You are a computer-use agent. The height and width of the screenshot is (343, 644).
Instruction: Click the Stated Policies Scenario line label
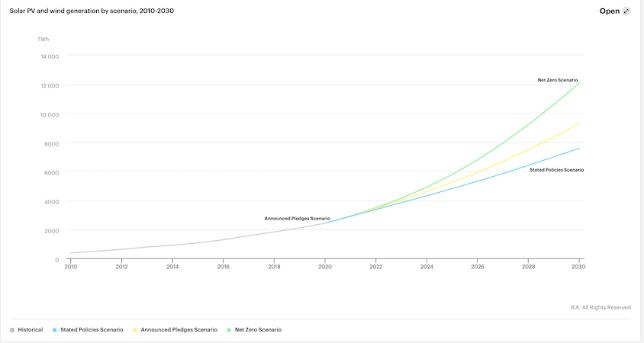pos(556,170)
